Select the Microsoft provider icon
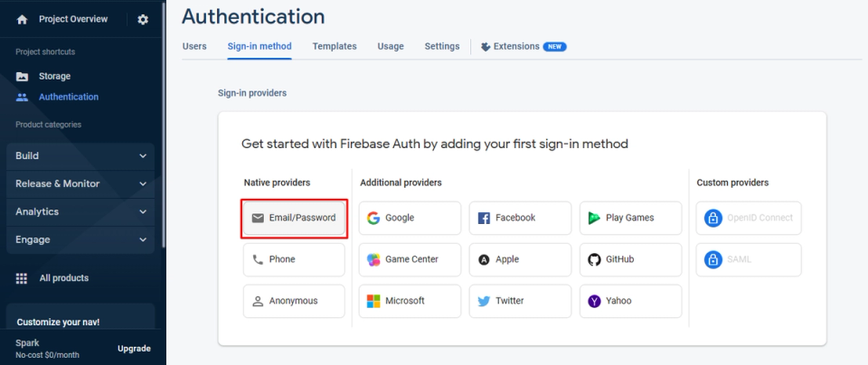 373,301
